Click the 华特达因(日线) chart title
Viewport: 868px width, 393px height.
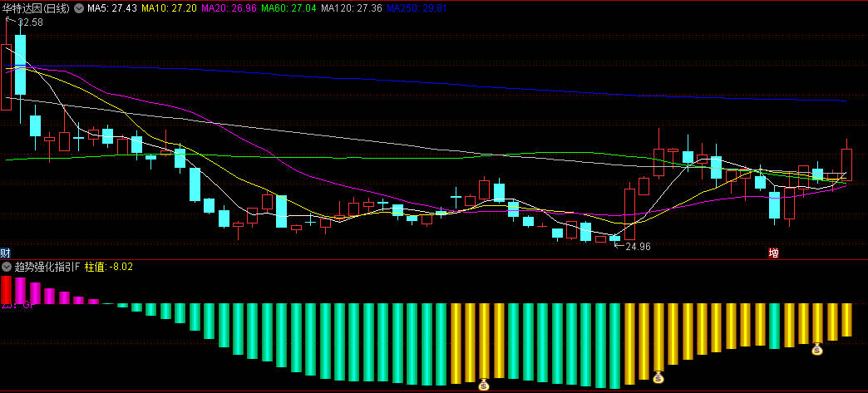(x=37, y=8)
